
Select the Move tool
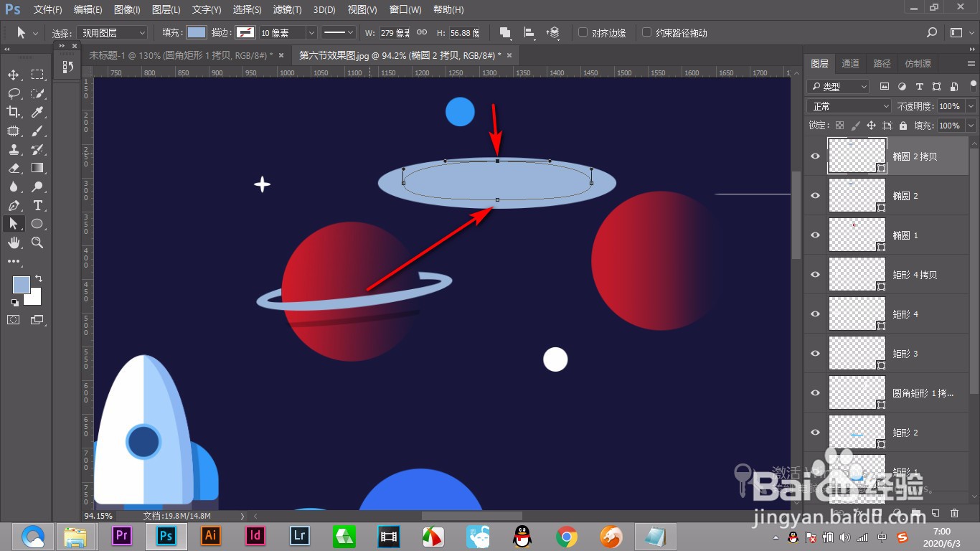13,75
